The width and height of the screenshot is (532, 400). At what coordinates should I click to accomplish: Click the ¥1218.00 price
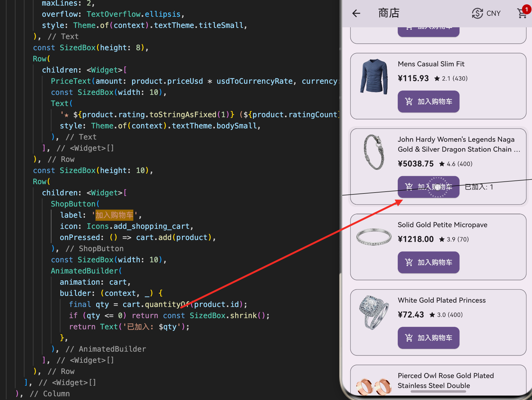[416, 239]
